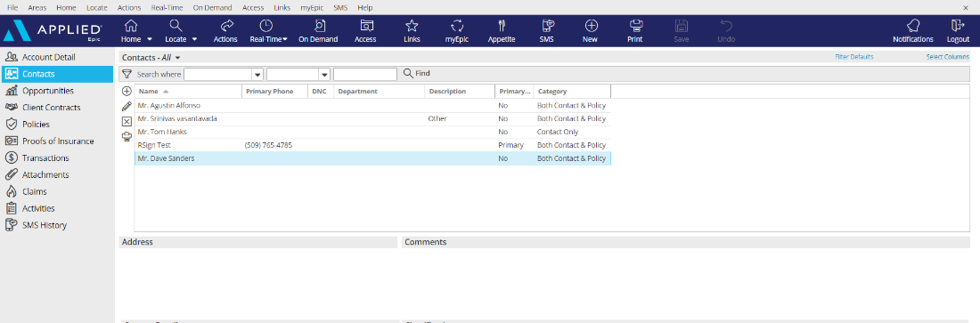
Task: Open Policies in the sidebar
Action: (58, 125)
